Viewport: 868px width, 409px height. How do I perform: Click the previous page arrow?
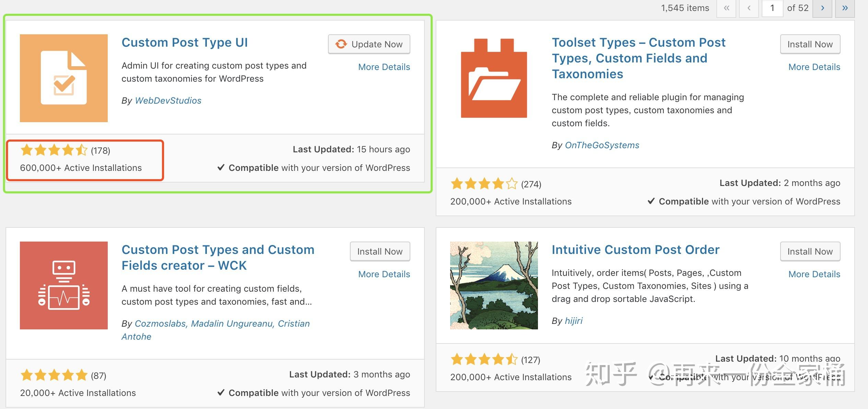coord(749,8)
